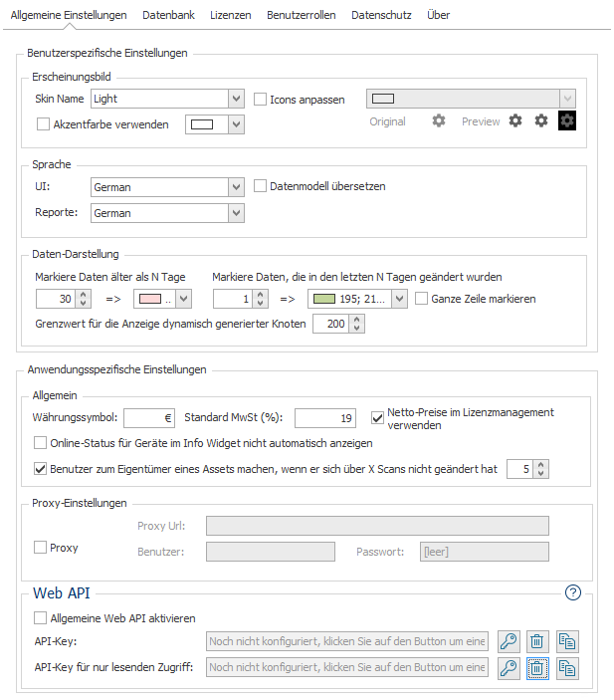
Task: Click the Preview label
Action: pyautogui.click(x=481, y=121)
